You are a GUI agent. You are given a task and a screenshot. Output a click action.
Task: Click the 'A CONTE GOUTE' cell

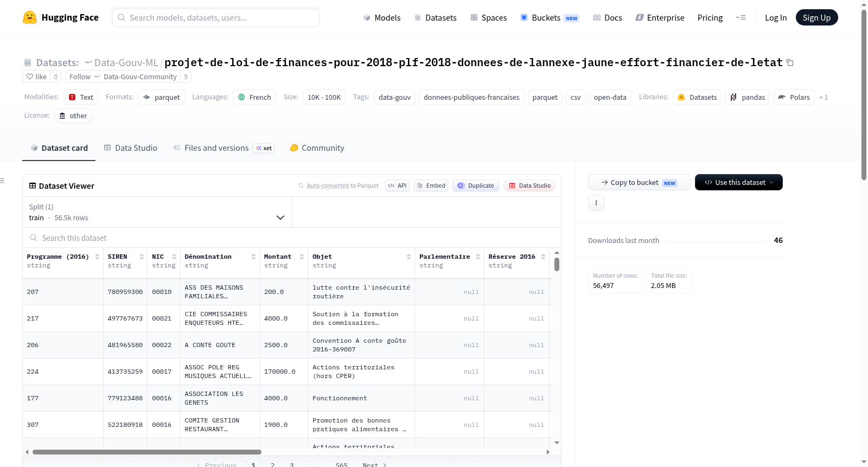point(220,345)
